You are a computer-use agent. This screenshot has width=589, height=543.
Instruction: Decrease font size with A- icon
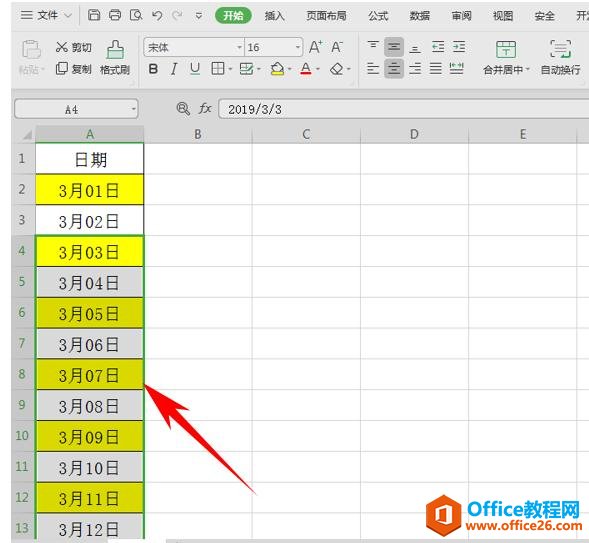337,47
